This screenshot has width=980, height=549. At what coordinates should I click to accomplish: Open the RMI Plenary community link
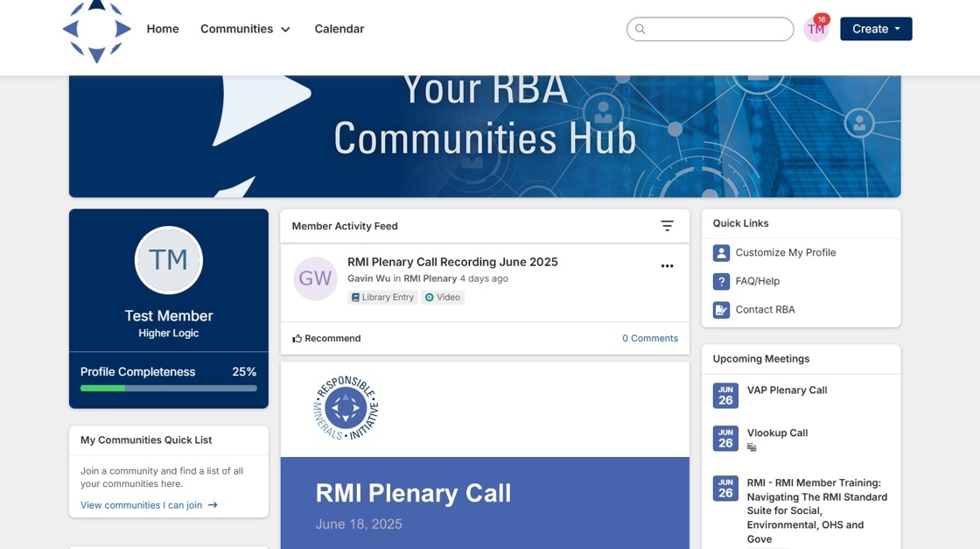tap(430, 278)
